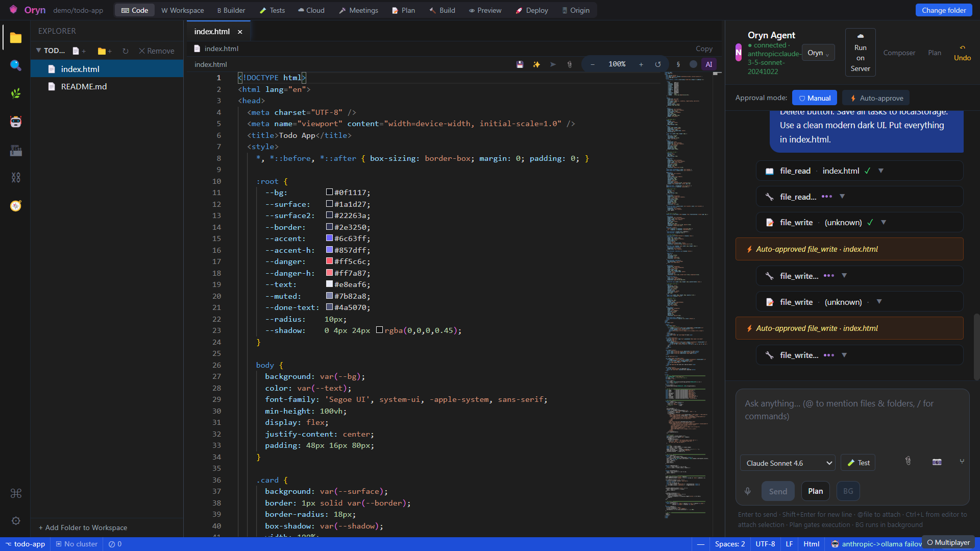This screenshot has width=980, height=551.
Task: Toggle Plan mode beside Send
Action: pos(815,491)
